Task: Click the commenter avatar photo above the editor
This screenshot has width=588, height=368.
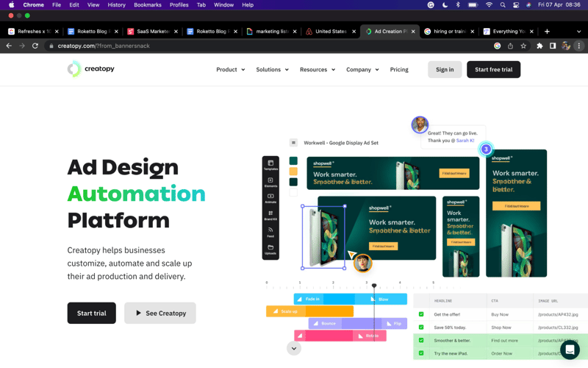Action: click(420, 124)
